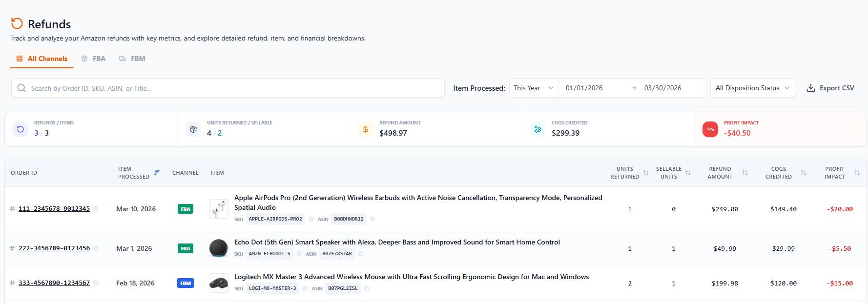Click Echo Dot product thumbnail

219,248
